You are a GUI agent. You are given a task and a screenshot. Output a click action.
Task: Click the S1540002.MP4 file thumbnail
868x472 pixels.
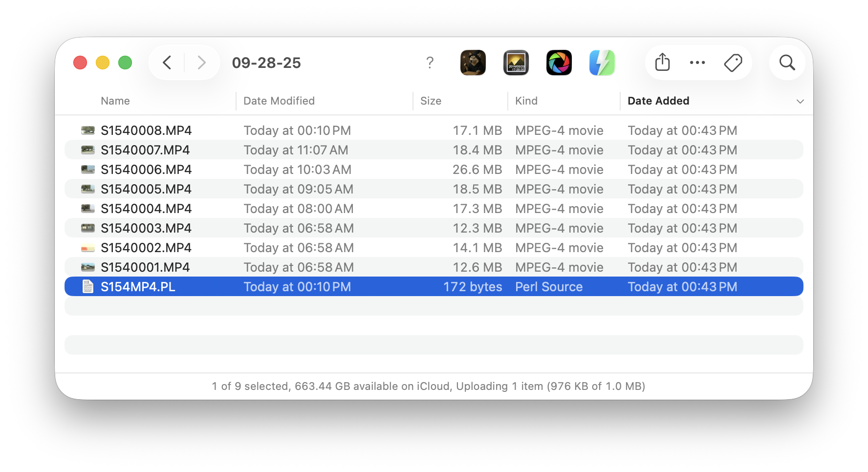[88, 248]
